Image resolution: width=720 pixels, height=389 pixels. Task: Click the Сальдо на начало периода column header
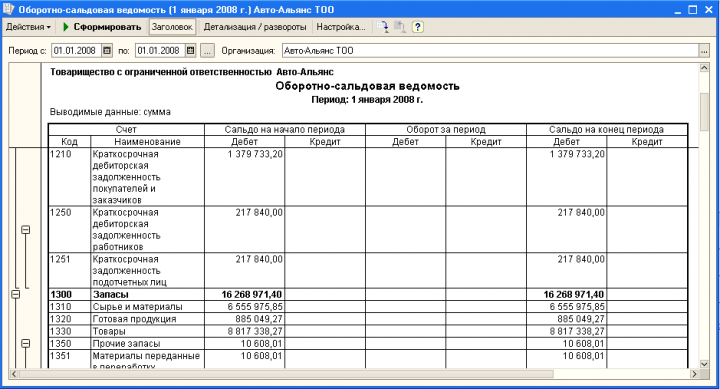coord(285,130)
